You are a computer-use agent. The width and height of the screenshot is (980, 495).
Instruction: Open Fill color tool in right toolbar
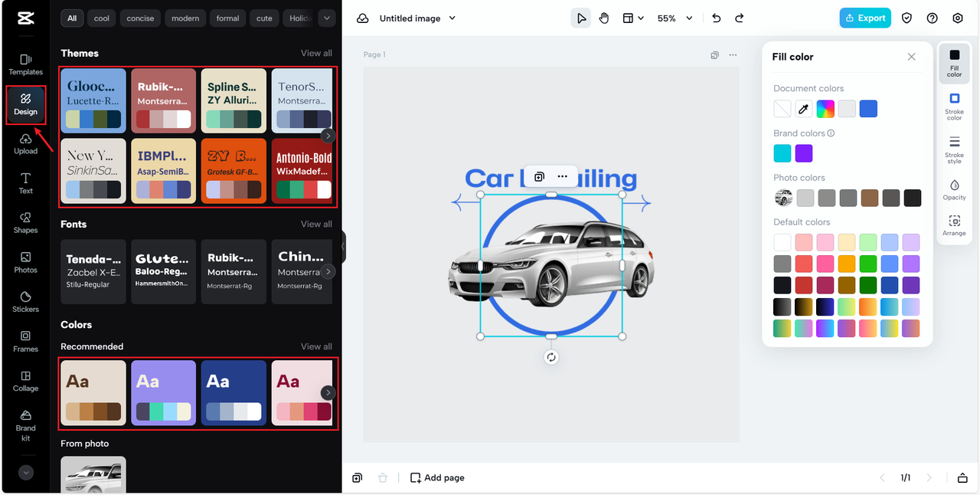[954, 63]
